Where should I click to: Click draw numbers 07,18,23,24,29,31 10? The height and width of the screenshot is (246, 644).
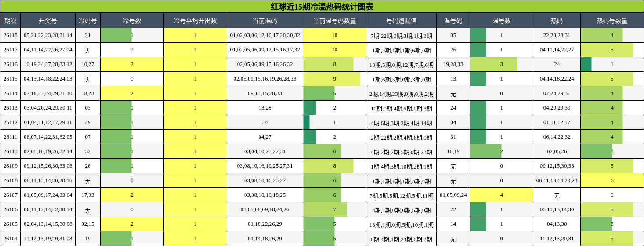(x=48, y=93)
